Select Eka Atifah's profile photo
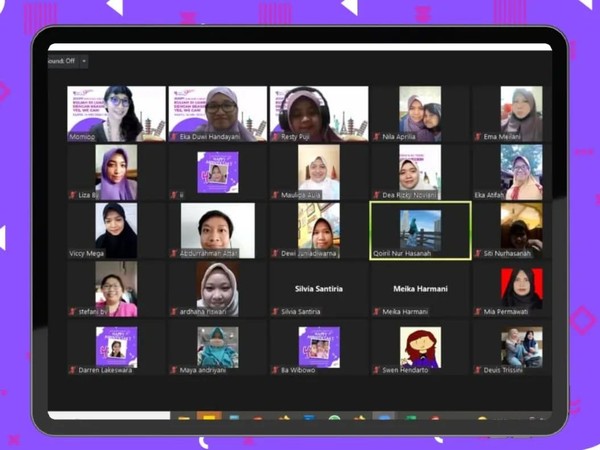The image size is (600, 450). pyautogui.click(x=522, y=172)
